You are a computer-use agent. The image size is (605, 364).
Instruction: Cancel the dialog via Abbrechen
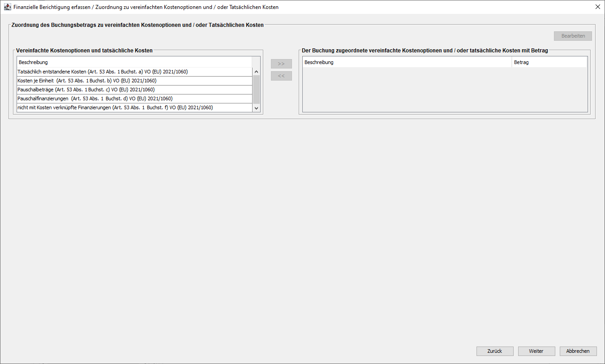[x=578, y=351]
